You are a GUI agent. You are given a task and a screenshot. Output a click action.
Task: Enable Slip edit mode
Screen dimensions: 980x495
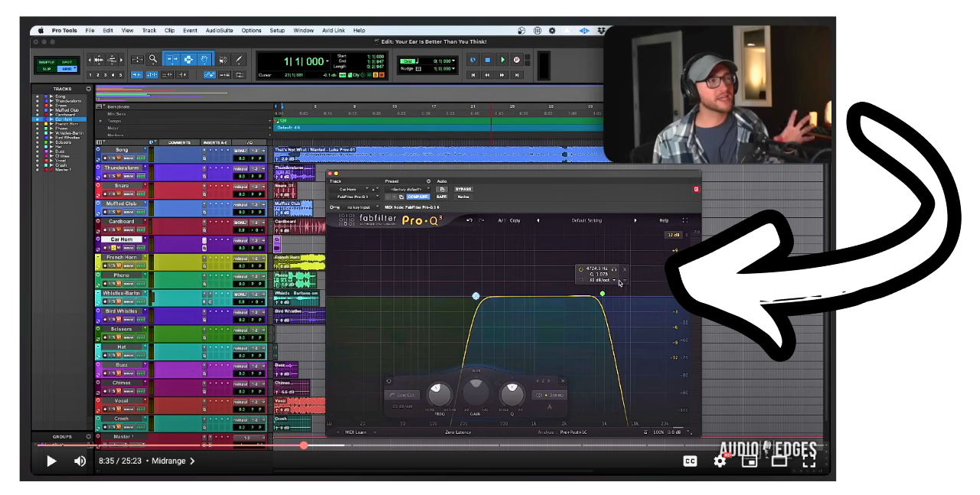click(47, 69)
